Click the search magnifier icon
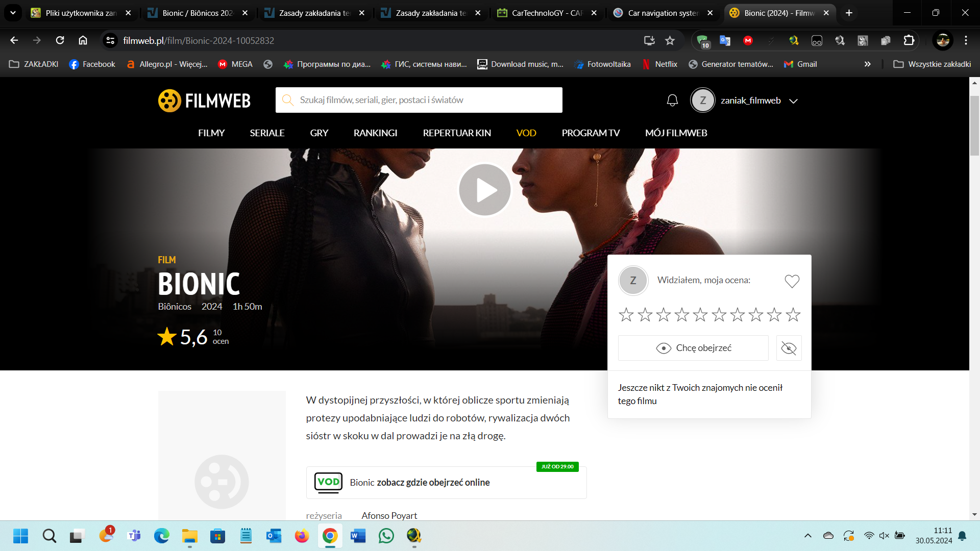The width and height of the screenshot is (980, 551). tap(288, 100)
